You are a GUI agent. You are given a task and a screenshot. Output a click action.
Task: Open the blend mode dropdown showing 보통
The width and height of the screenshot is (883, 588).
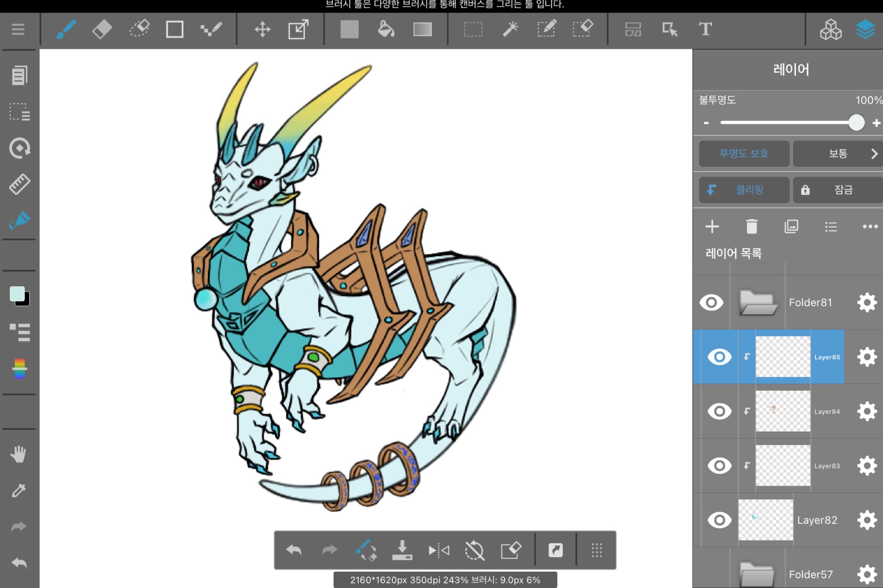pos(837,153)
